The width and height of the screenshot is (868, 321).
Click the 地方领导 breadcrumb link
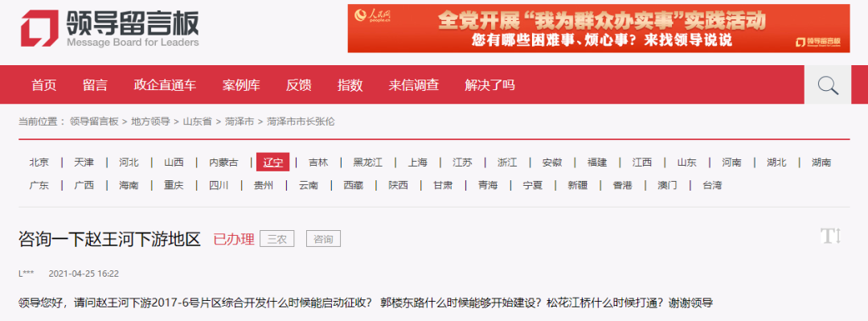point(150,121)
